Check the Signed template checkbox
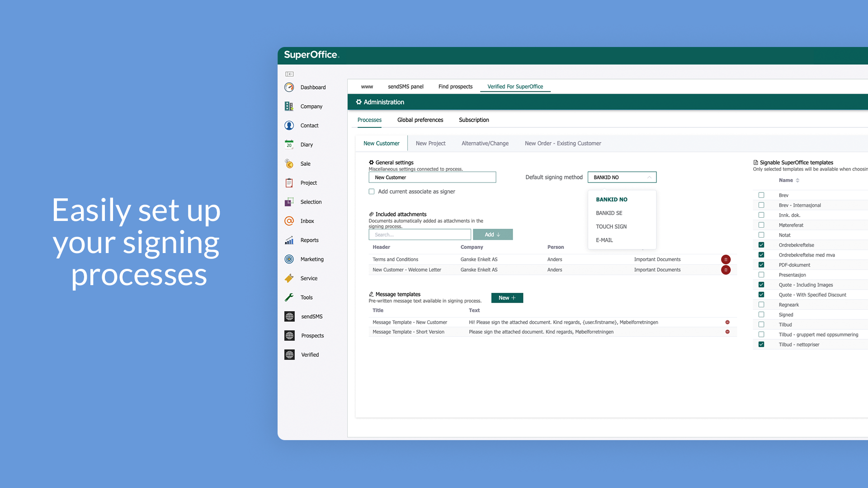 (761, 314)
